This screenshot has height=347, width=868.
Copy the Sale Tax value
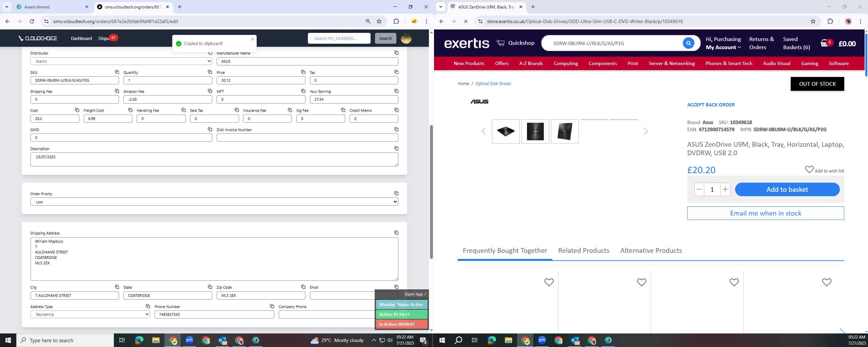(x=237, y=110)
